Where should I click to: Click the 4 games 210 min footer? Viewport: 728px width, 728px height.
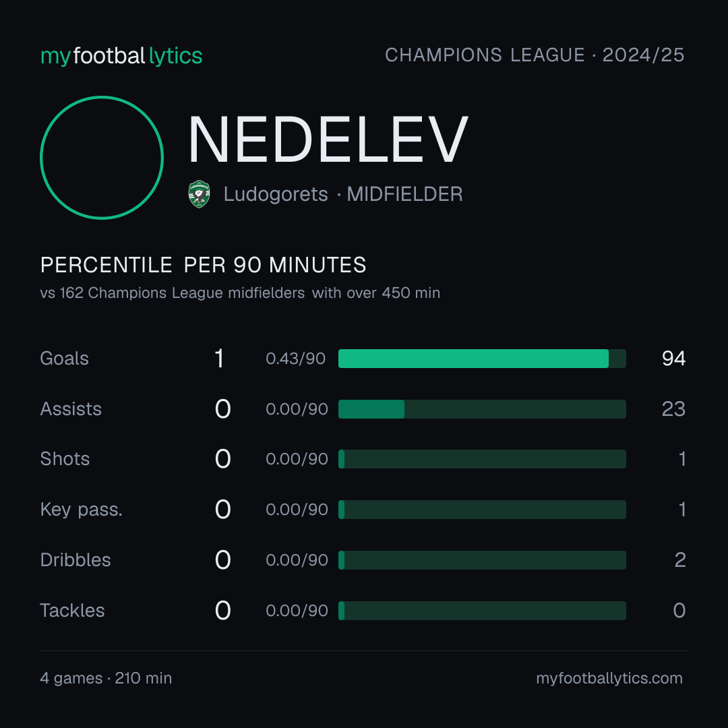pyautogui.click(x=107, y=678)
